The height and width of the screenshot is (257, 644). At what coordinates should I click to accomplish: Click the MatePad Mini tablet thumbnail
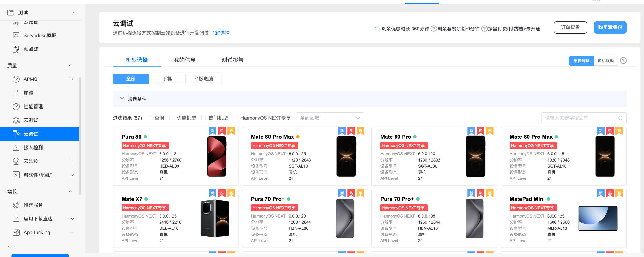[598, 219]
